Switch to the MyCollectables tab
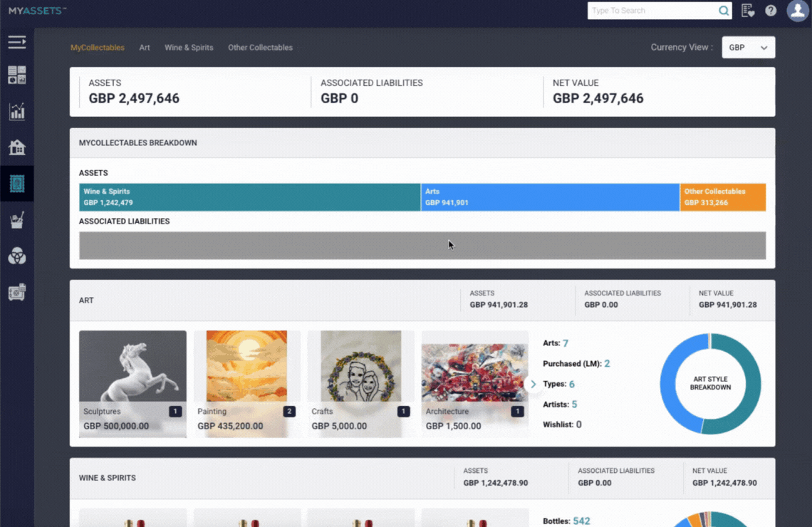 [x=98, y=47]
